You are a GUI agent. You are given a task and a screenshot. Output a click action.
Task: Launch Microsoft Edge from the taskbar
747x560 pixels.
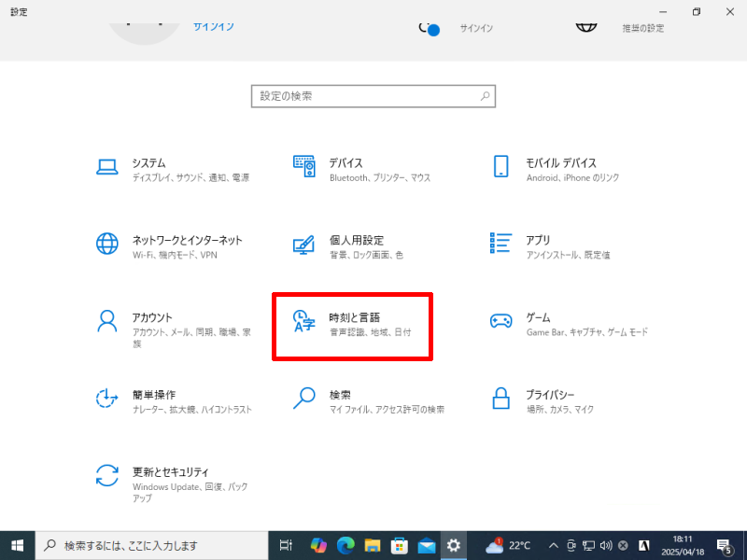coord(345,545)
